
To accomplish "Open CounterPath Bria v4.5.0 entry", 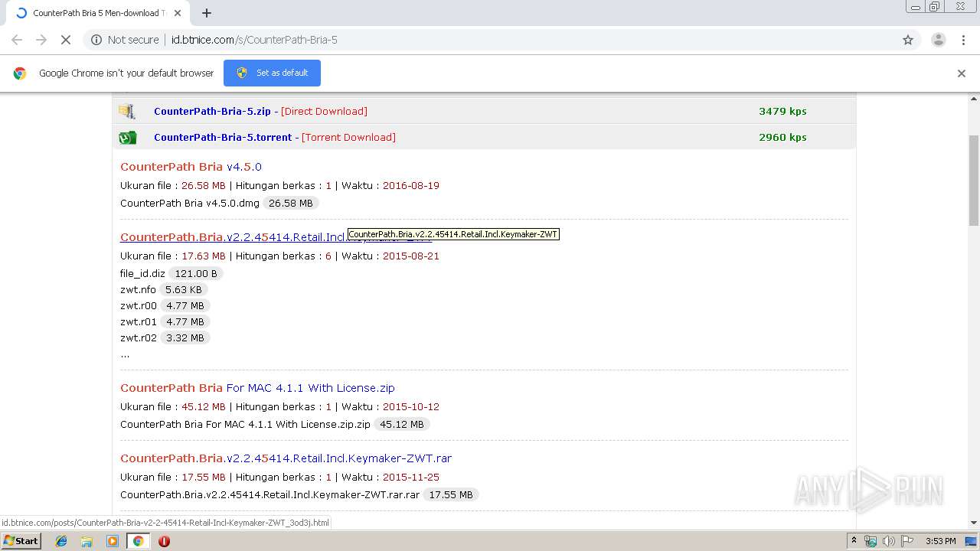I will (191, 167).
